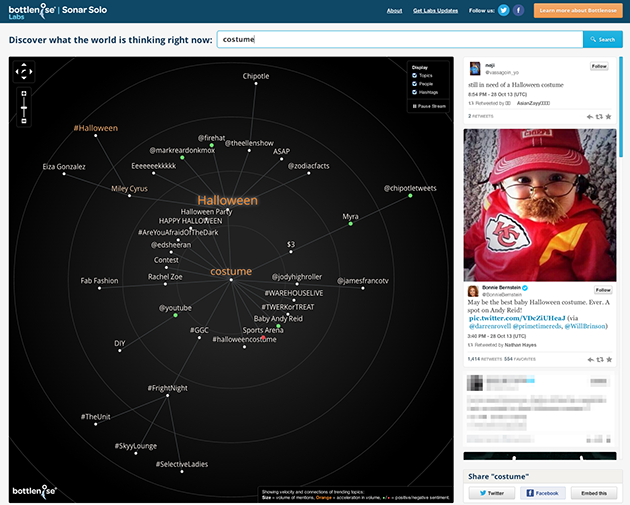
Task: Select the @theellenshow node
Action: [x=249, y=143]
